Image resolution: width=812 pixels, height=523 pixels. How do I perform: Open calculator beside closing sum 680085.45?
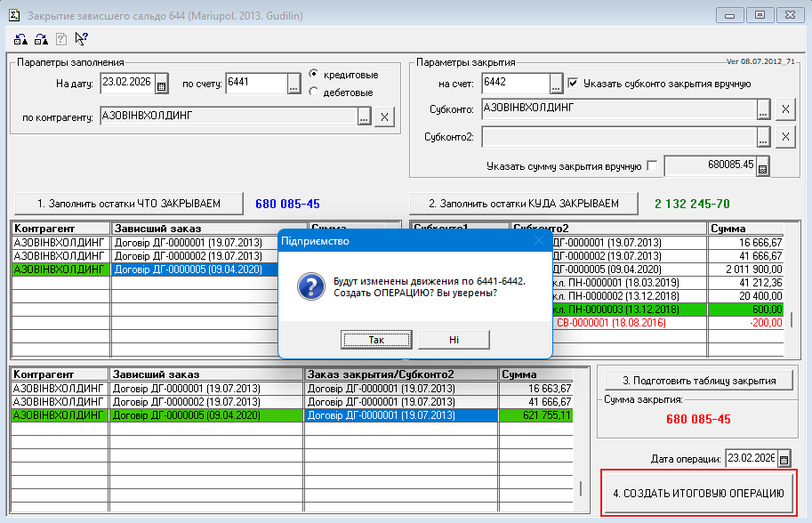pyautogui.click(x=762, y=166)
